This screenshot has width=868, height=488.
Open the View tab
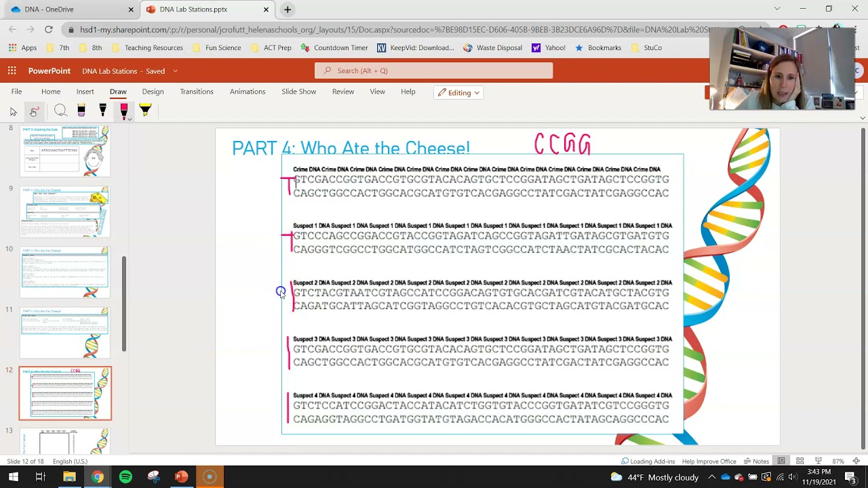[x=378, y=92]
